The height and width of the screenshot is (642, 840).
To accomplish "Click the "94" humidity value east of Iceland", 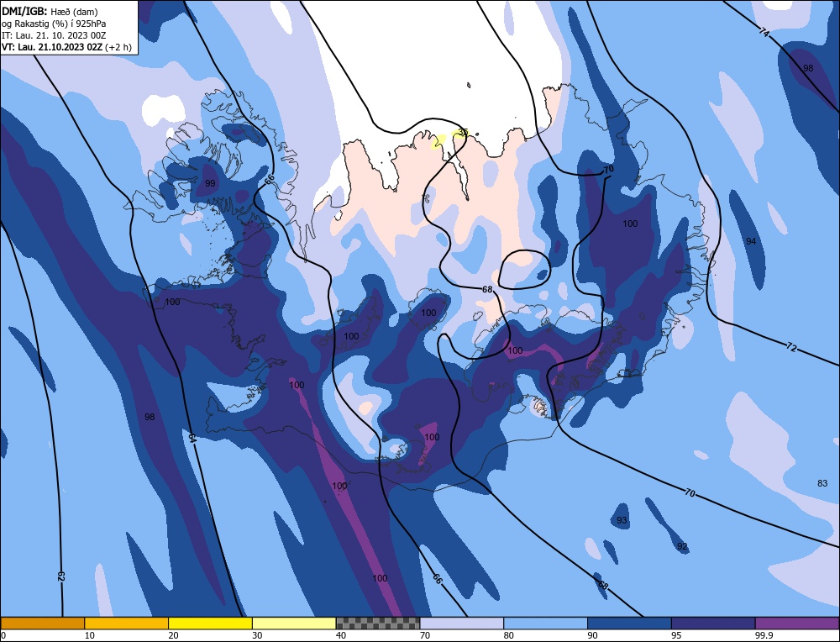I will 751,242.
